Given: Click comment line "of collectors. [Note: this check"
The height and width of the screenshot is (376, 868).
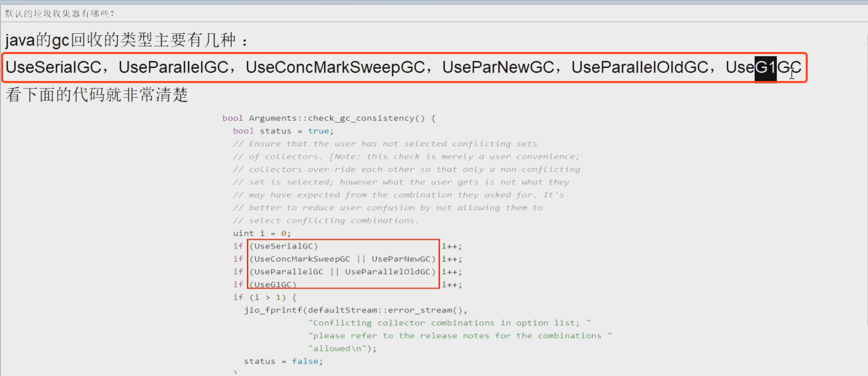Looking at the screenshot, I should (x=406, y=157).
